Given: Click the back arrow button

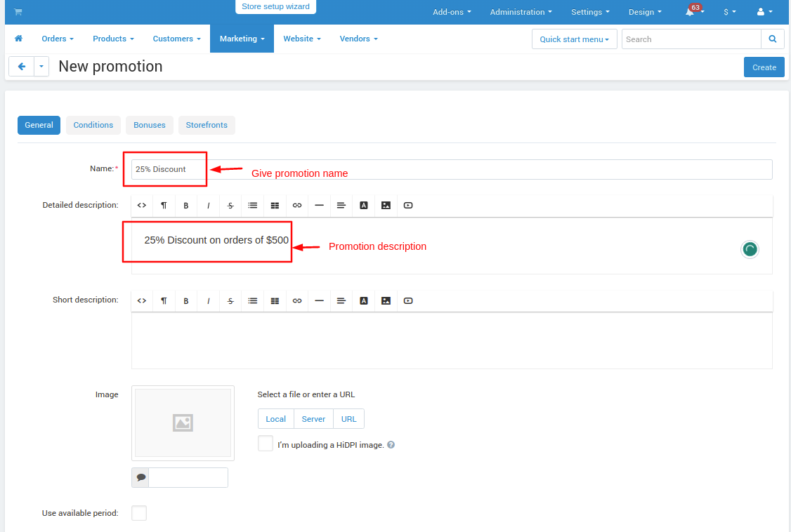Looking at the screenshot, I should 22,67.
